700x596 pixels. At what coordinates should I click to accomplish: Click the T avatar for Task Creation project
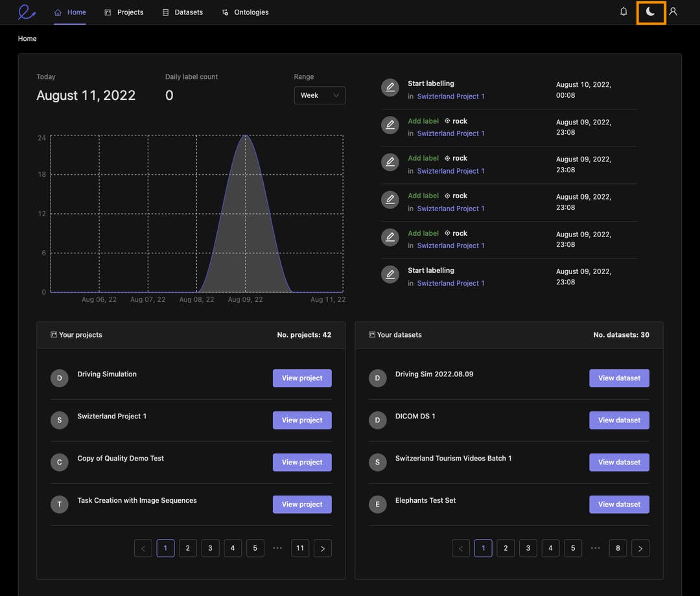pos(60,505)
